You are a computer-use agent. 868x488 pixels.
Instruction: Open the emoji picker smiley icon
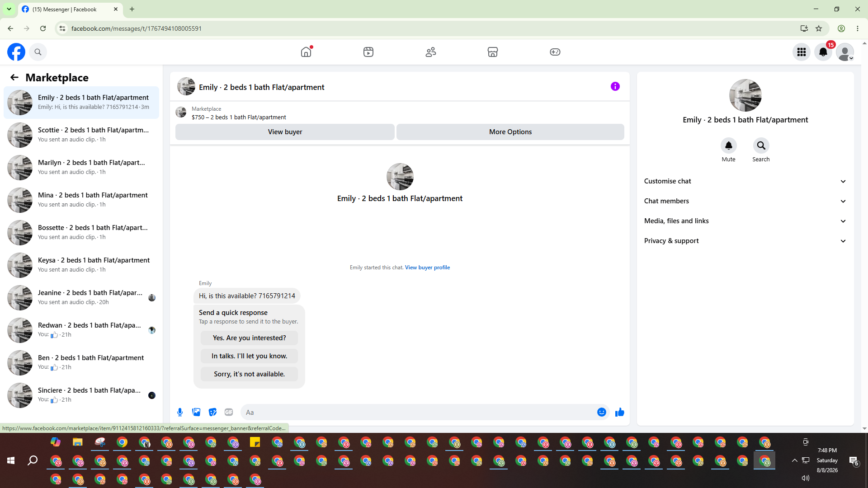pyautogui.click(x=602, y=412)
